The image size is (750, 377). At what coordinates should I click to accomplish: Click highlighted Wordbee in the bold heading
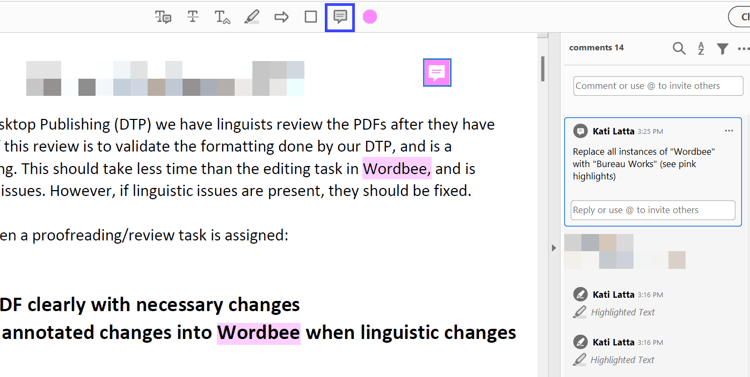click(x=259, y=332)
